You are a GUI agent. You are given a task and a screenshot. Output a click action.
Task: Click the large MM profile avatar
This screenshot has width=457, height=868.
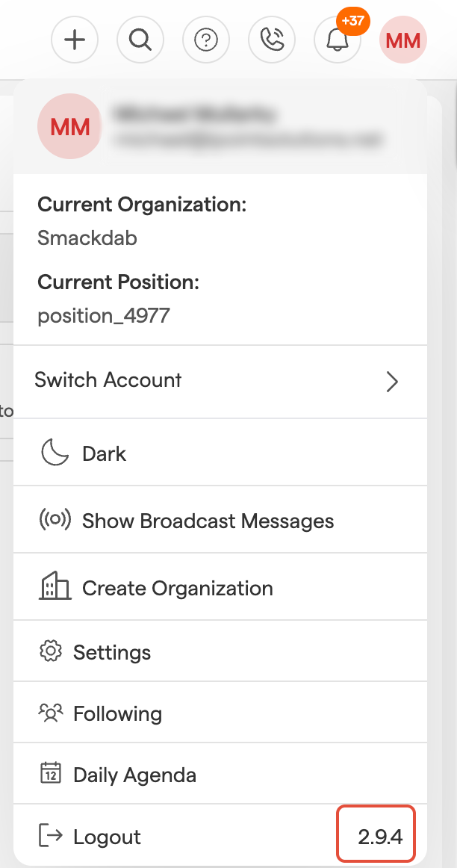pyautogui.click(x=69, y=127)
